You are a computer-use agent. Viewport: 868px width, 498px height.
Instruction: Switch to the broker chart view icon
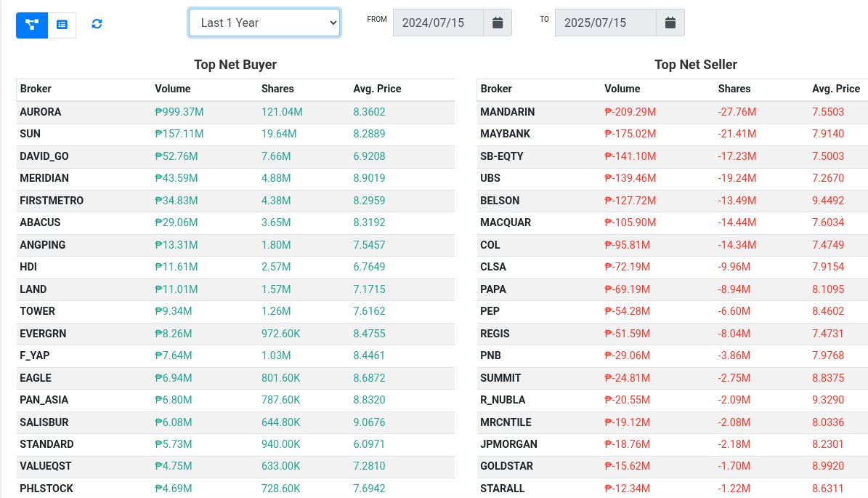click(x=32, y=25)
